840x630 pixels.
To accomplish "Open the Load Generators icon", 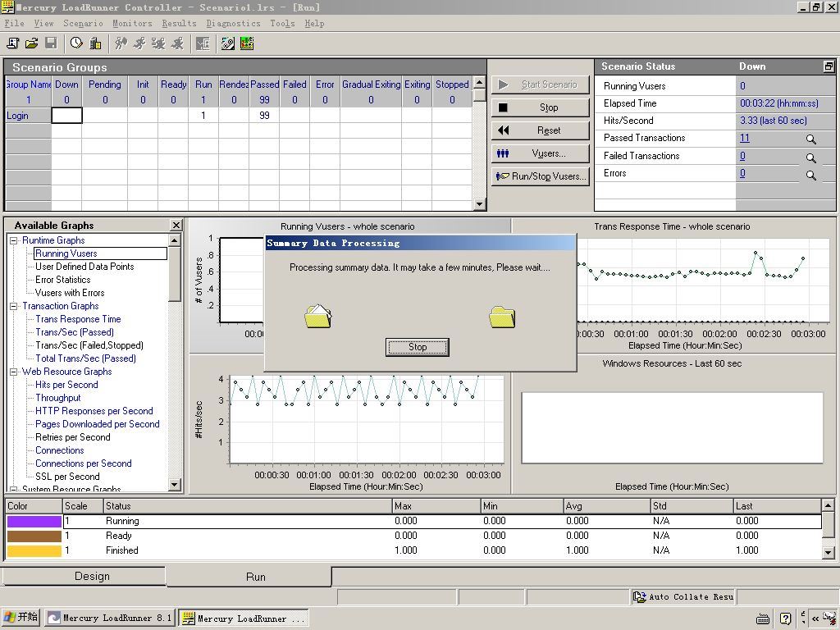I will coord(95,43).
